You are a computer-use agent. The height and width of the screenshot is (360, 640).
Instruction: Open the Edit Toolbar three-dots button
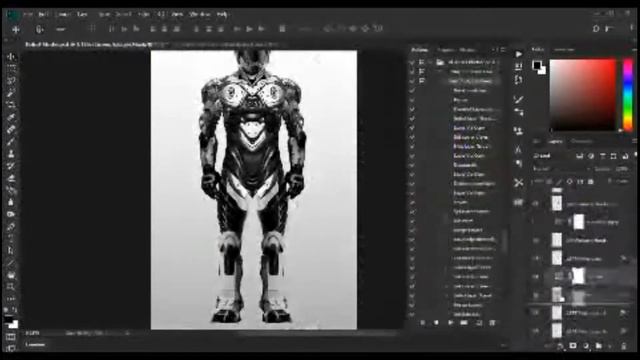tap(11, 299)
